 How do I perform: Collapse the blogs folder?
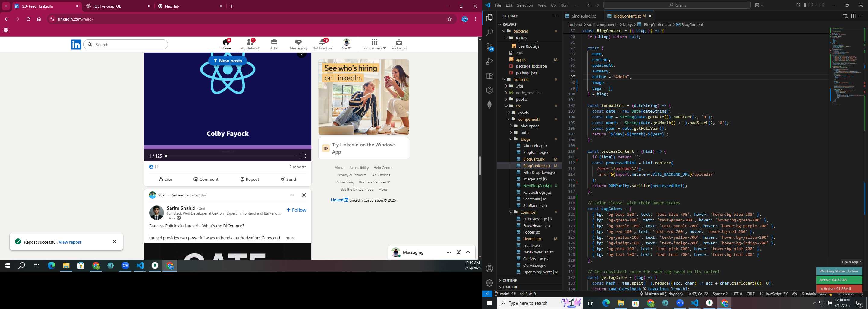click(x=525, y=139)
